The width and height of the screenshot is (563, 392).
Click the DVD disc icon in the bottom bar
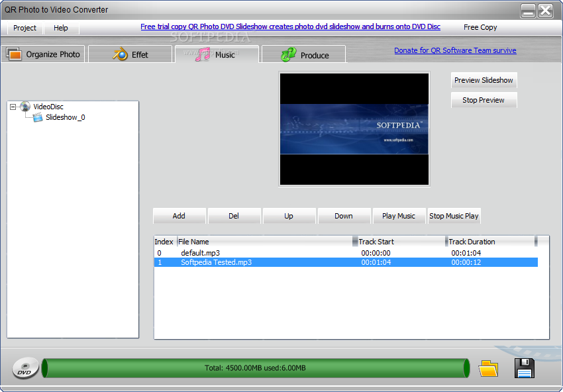[x=25, y=368]
